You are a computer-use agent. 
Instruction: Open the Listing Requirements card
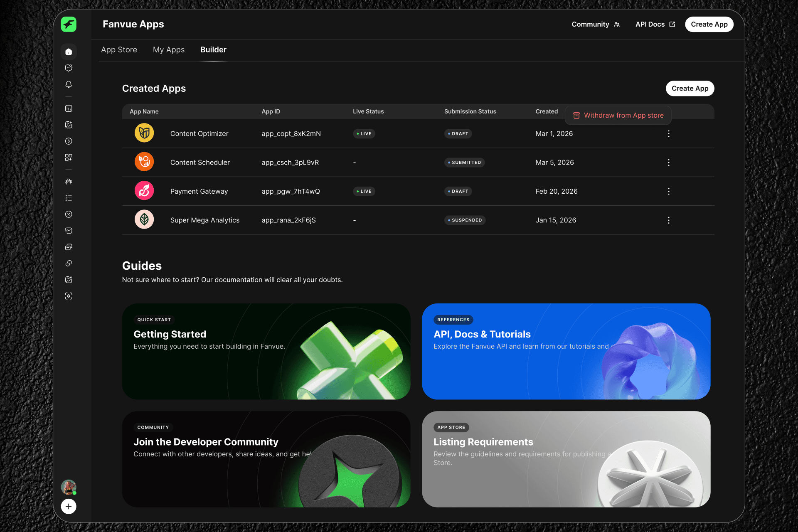[x=566, y=459]
